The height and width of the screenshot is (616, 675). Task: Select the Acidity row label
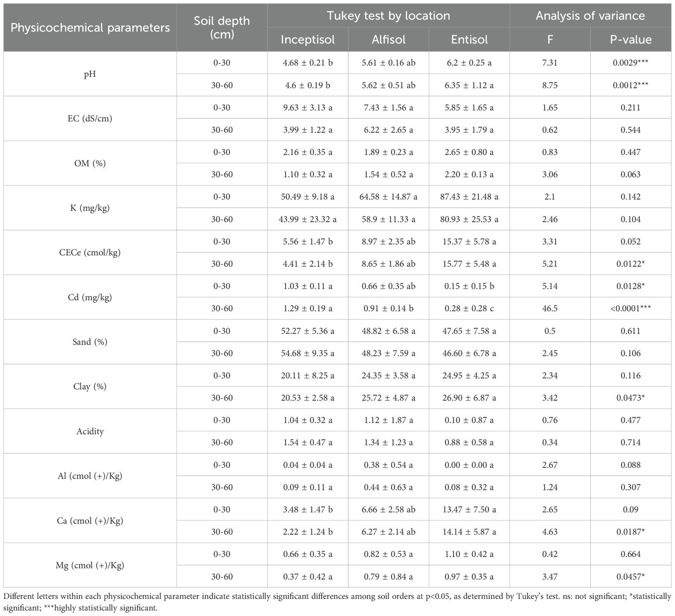coord(90,431)
